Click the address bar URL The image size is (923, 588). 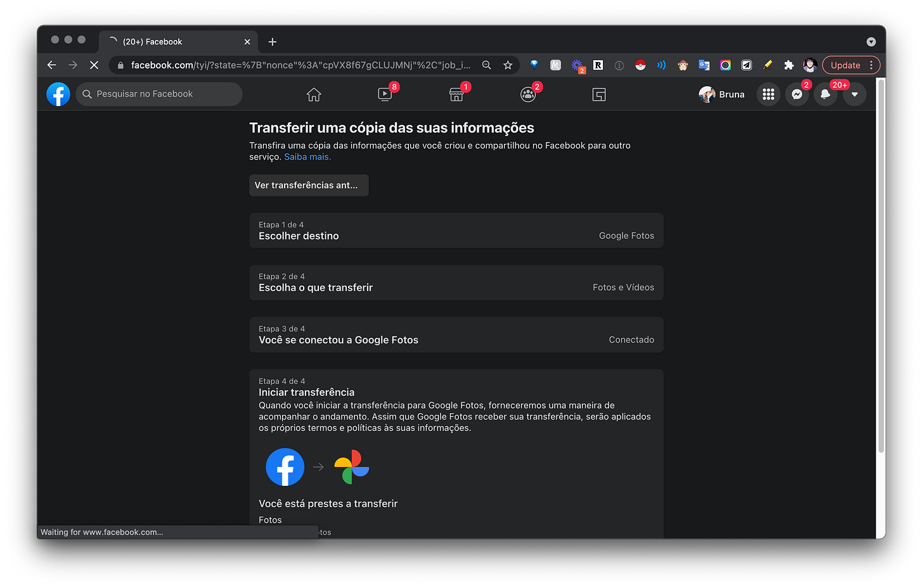click(300, 65)
